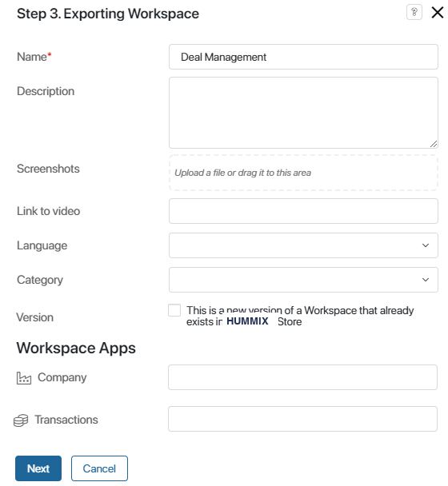Click the description resize handle corner
The height and width of the screenshot is (486, 448).
tap(434, 144)
